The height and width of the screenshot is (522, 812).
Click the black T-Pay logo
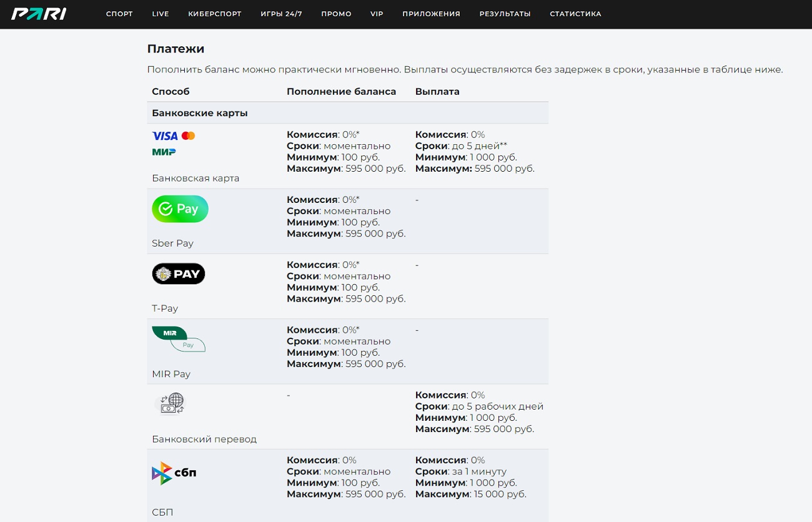pos(179,273)
